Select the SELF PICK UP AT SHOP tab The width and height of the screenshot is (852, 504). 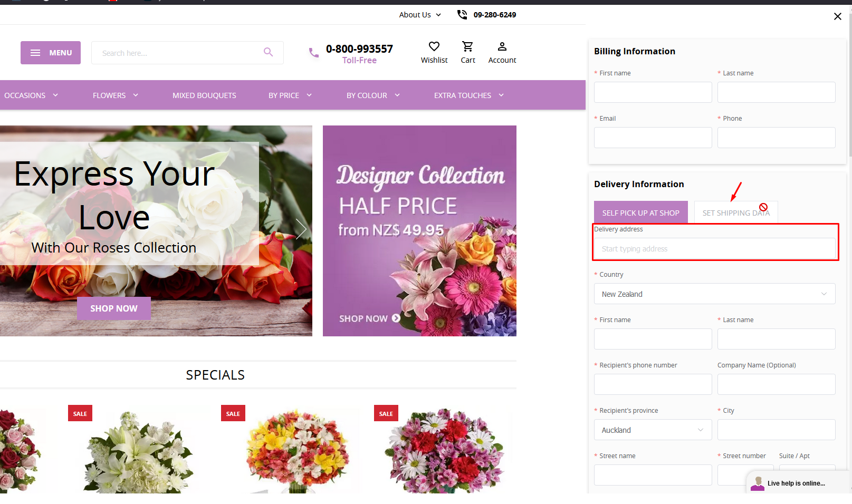tap(640, 212)
